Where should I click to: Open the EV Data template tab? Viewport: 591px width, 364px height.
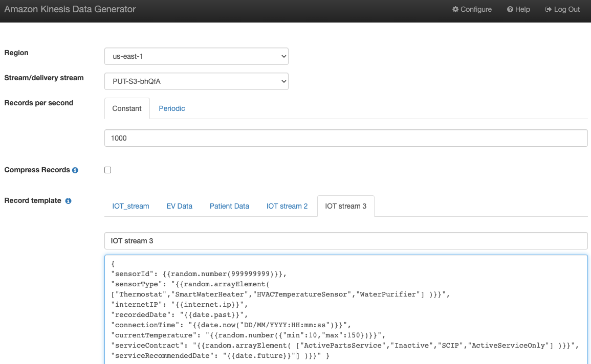click(180, 206)
